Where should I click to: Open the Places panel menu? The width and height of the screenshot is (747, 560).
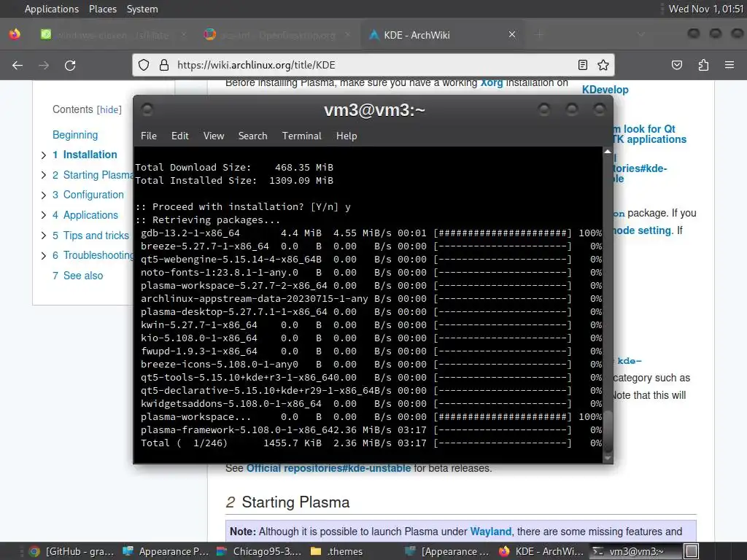coord(103,9)
